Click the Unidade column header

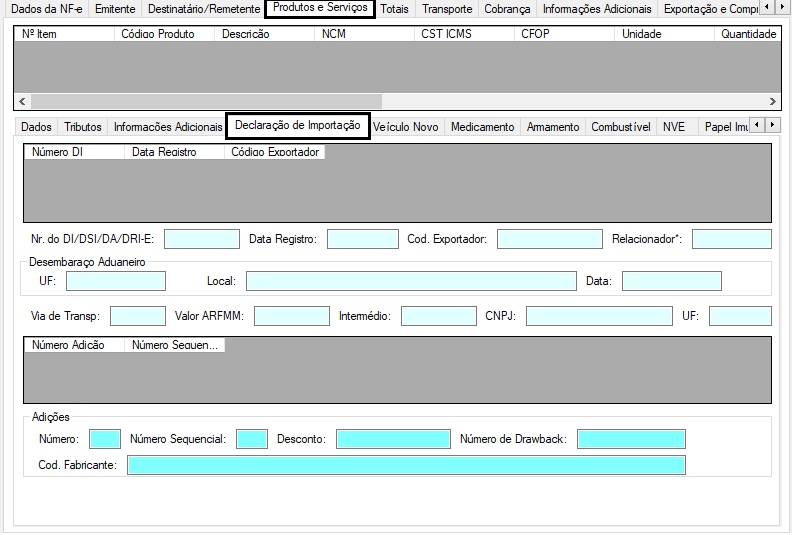[665, 34]
